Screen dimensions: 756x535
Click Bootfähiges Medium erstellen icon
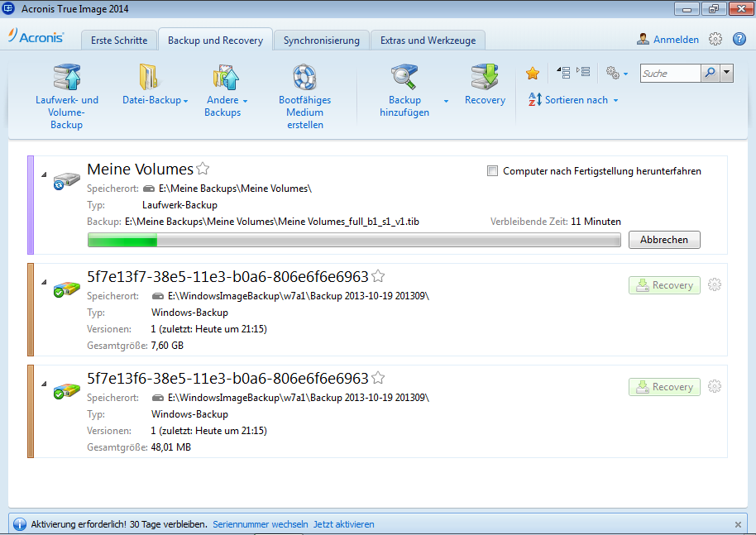(304, 77)
